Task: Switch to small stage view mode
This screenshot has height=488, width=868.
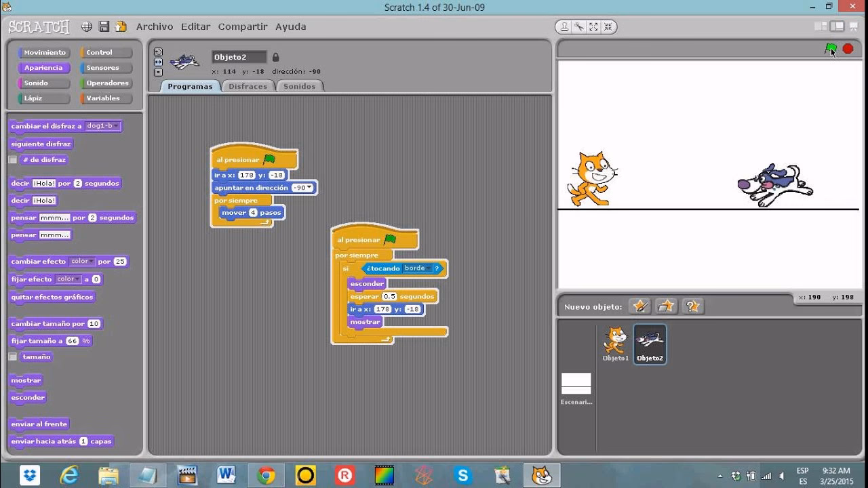Action: pyautogui.click(x=821, y=26)
